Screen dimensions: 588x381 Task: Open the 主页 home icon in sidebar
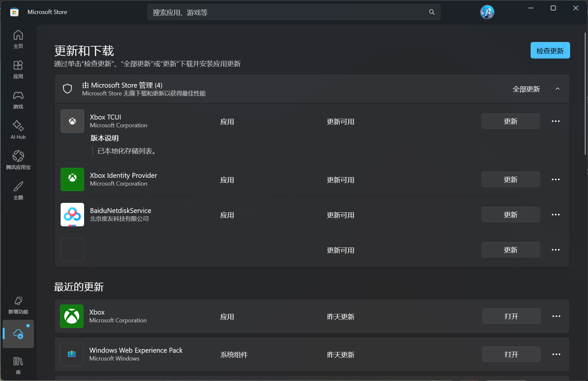point(18,39)
